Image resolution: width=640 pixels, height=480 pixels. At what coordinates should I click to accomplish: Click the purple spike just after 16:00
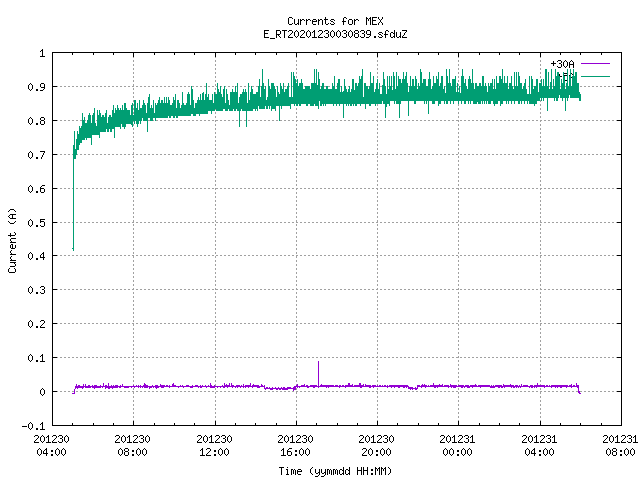(318, 372)
